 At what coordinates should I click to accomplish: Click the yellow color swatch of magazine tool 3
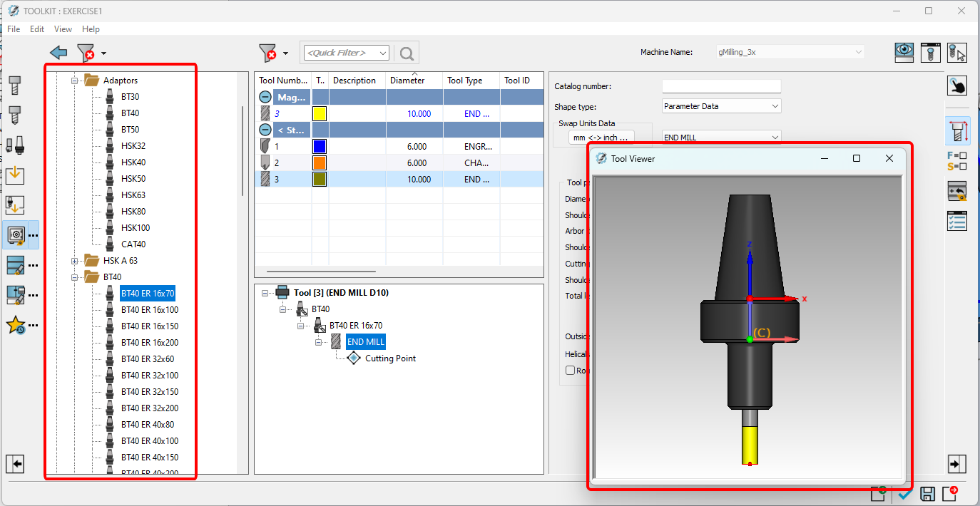pyautogui.click(x=320, y=113)
